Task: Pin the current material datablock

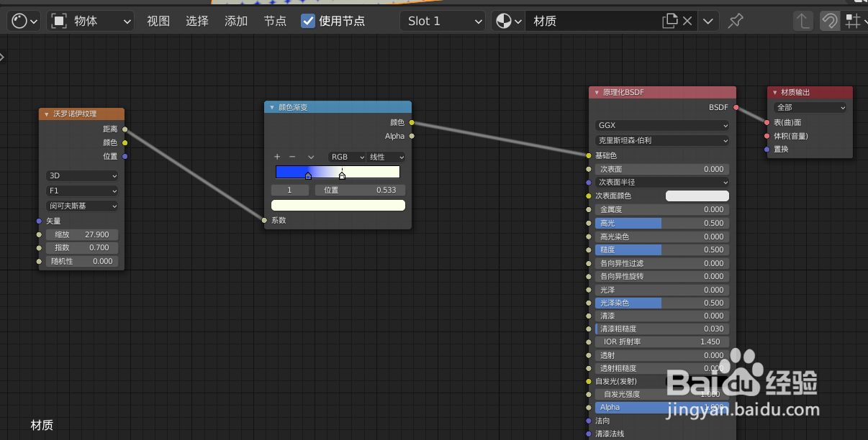Action: tap(736, 21)
